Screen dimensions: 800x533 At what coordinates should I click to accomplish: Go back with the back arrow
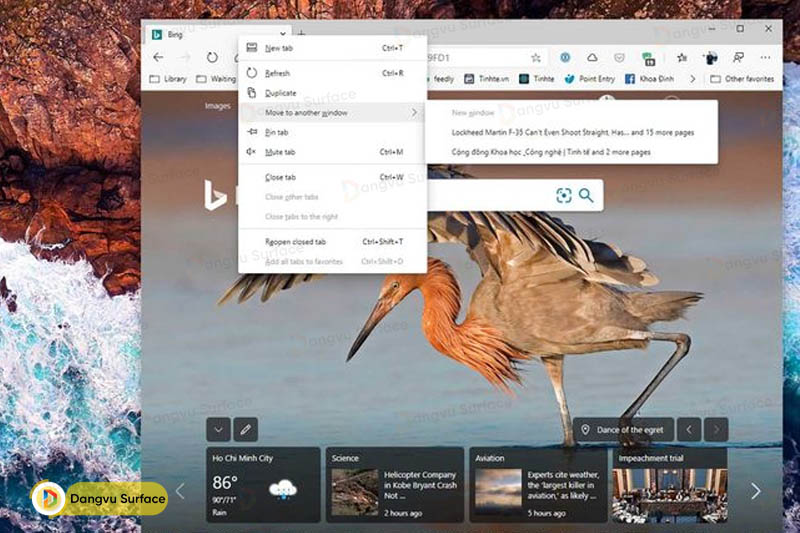[x=158, y=58]
